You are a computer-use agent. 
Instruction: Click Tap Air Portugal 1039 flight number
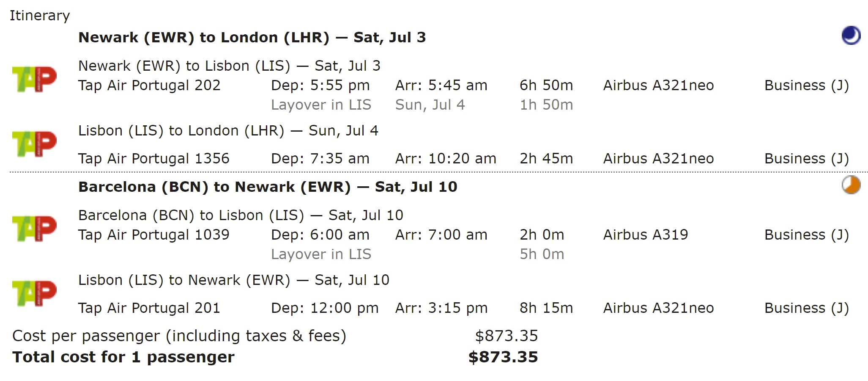point(153,235)
